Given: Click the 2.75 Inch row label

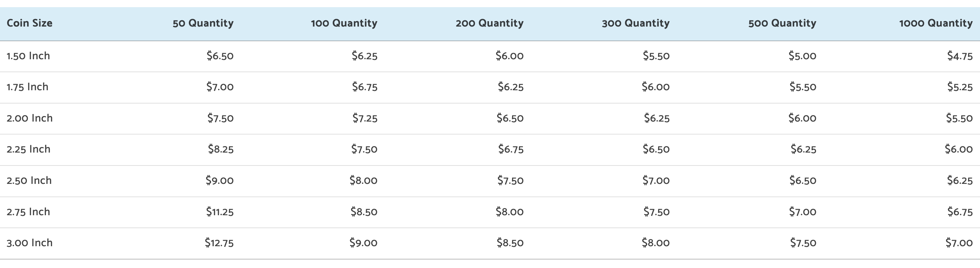Looking at the screenshot, I should point(28,212).
